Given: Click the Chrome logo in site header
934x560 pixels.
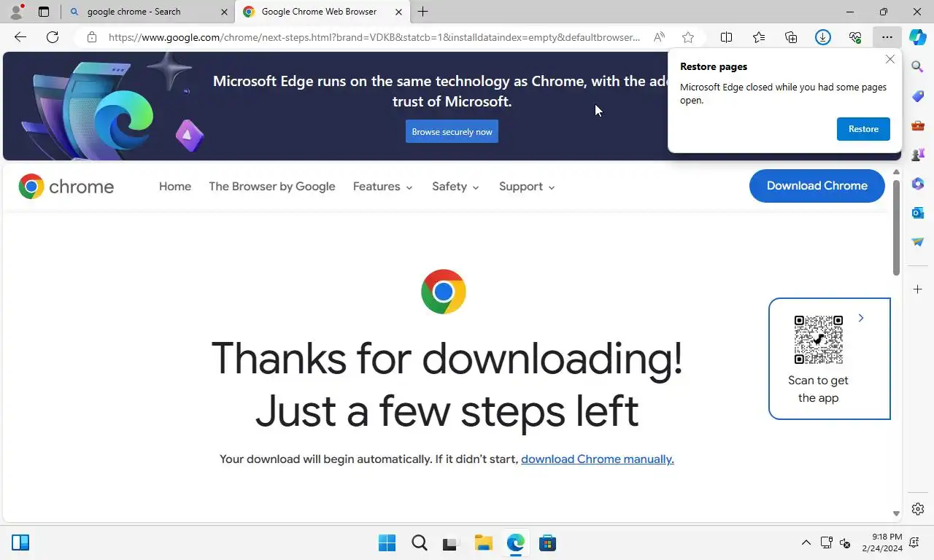Looking at the screenshot, I should (x=66, y=187).
